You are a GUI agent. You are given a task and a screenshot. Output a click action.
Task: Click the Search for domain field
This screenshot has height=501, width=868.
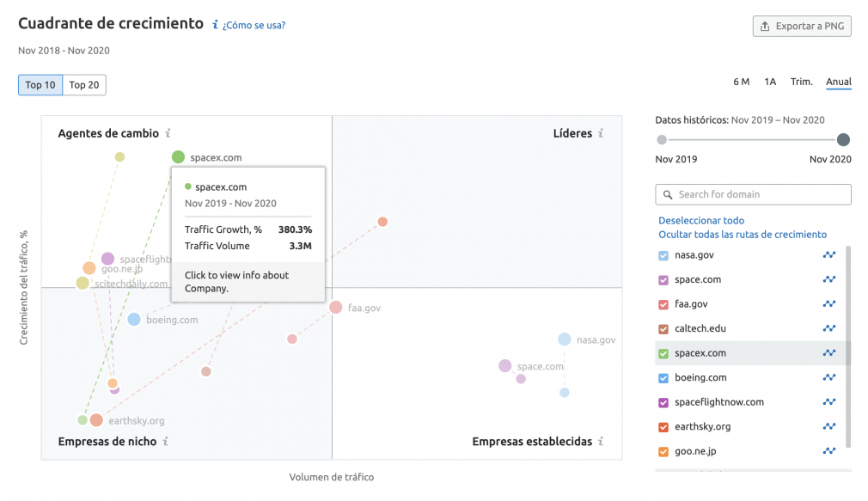tap(753, 194)
